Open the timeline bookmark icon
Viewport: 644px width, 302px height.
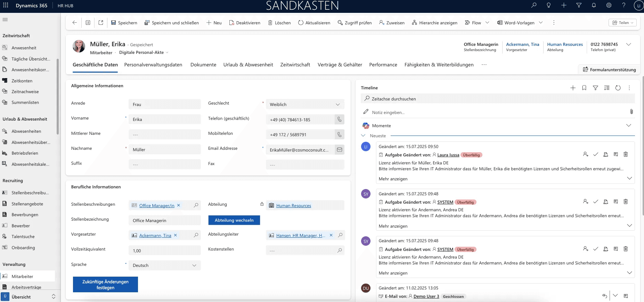pos(584,88)
